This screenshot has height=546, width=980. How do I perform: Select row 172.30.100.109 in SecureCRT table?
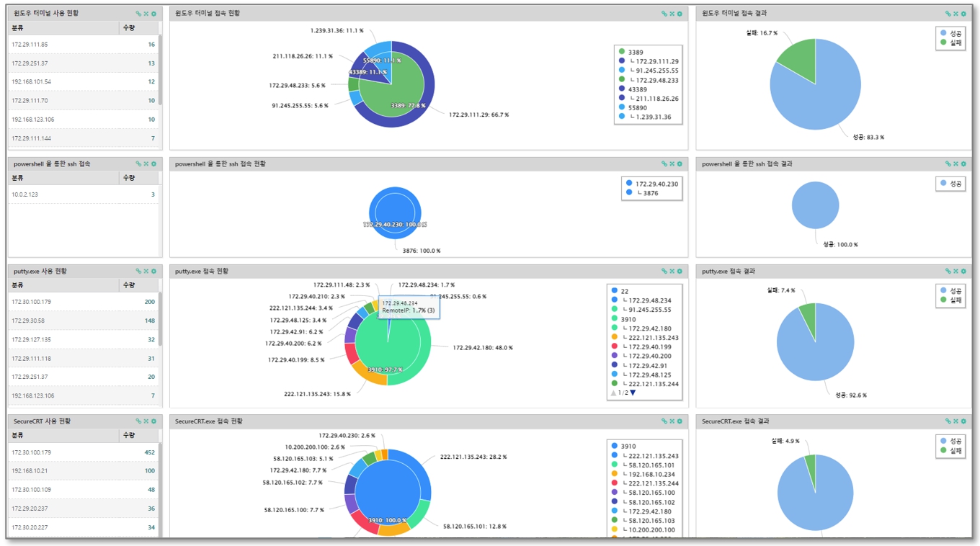tap(84, 490)
